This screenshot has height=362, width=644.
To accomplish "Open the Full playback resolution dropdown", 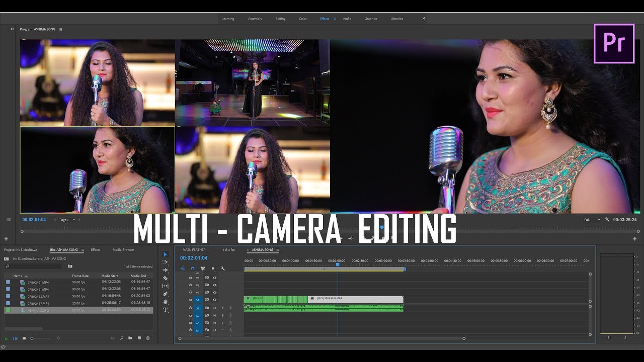I will click(592, 220).
